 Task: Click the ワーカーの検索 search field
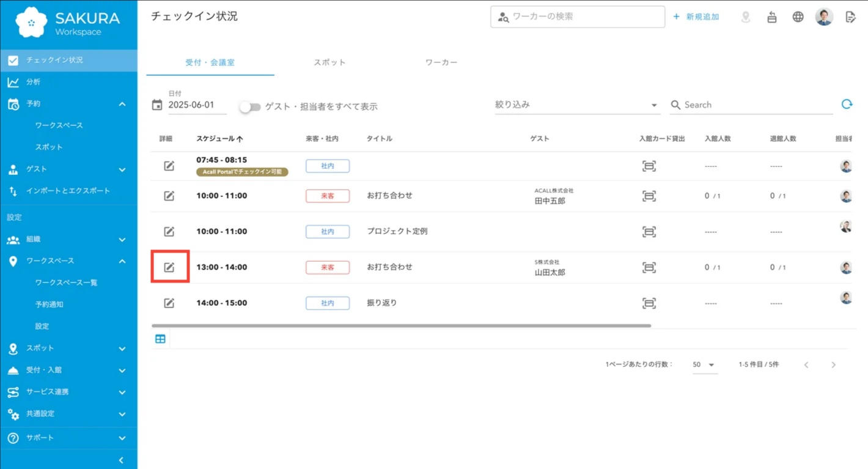578,17
